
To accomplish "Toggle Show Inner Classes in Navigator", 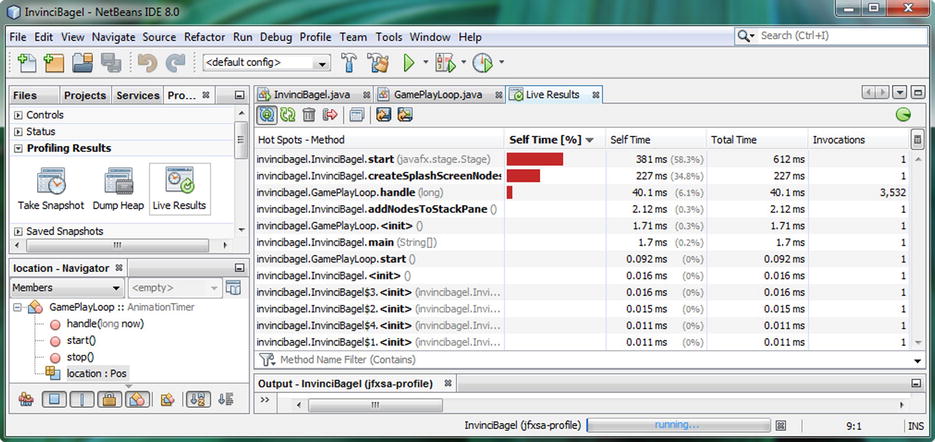I will point(137,400).
